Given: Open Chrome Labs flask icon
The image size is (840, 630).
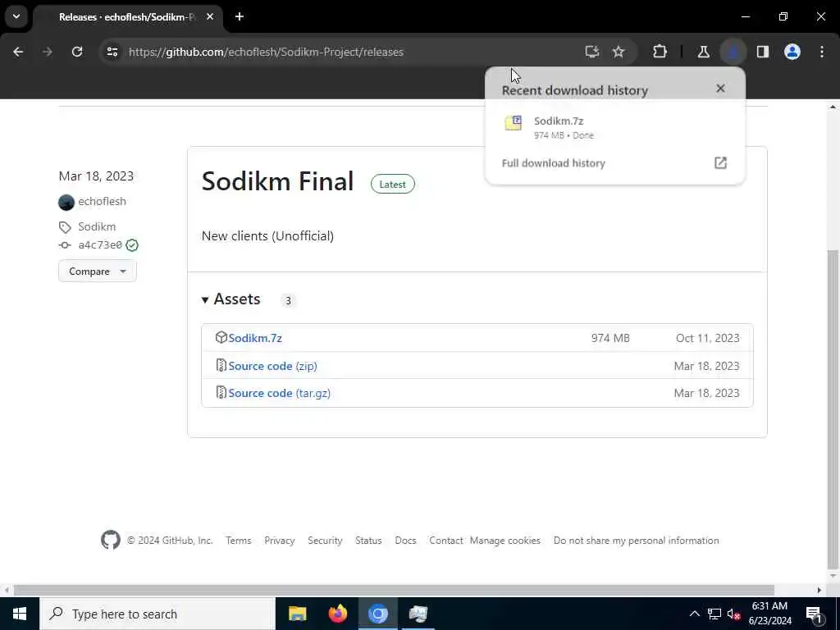Looking at the screenshot, I should 703,52.
